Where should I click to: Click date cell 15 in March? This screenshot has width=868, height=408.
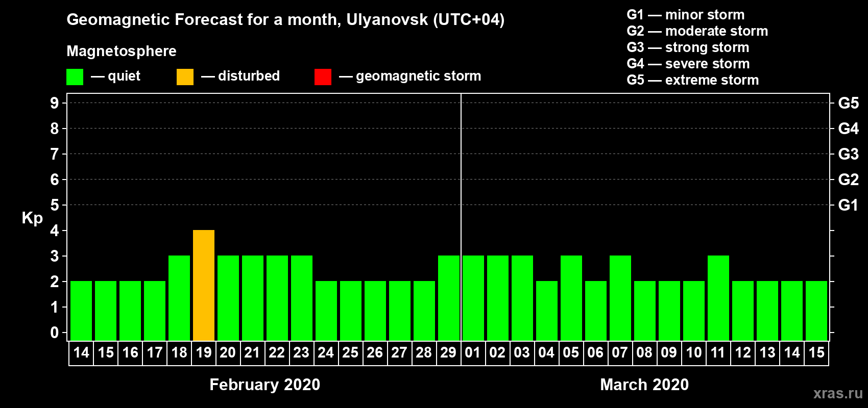816,353
